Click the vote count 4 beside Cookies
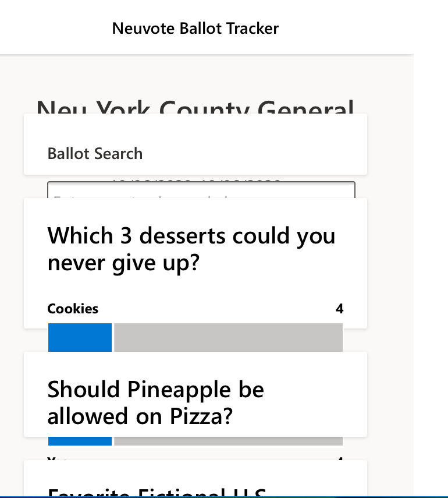Screen dimensions: 448x498 point(340,309)
